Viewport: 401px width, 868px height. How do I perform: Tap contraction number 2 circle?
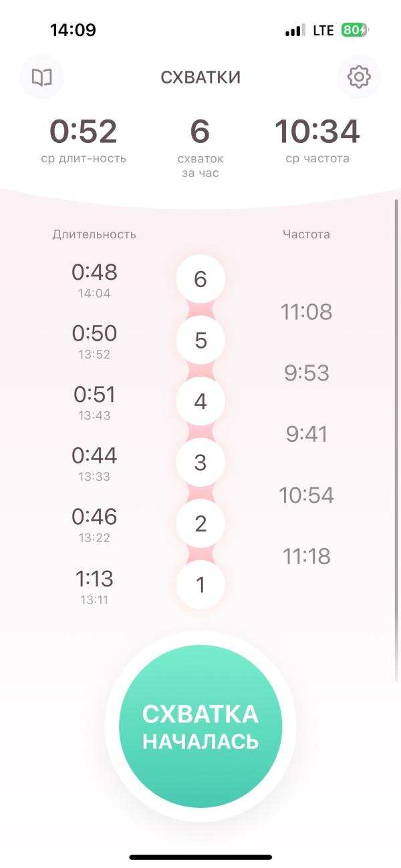(x=200, y=524)
